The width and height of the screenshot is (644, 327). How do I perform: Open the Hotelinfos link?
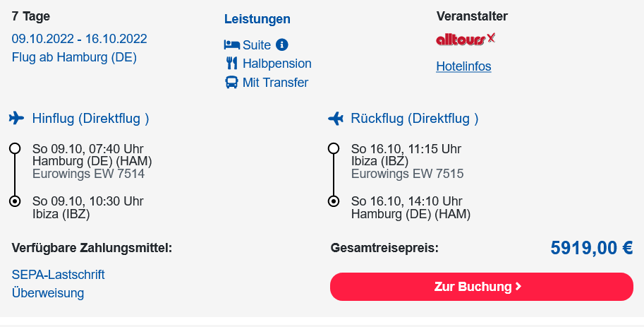[x=463, y=66]
